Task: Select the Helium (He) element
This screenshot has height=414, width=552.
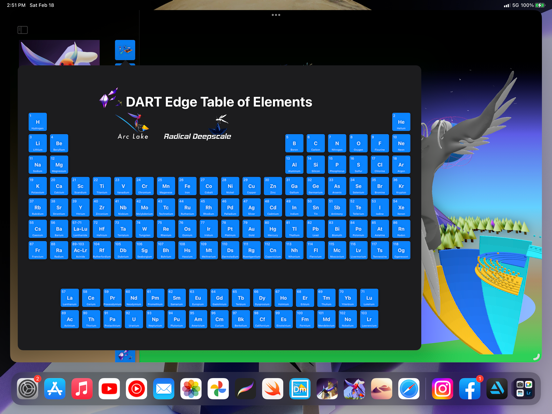Action: point(401,122)
